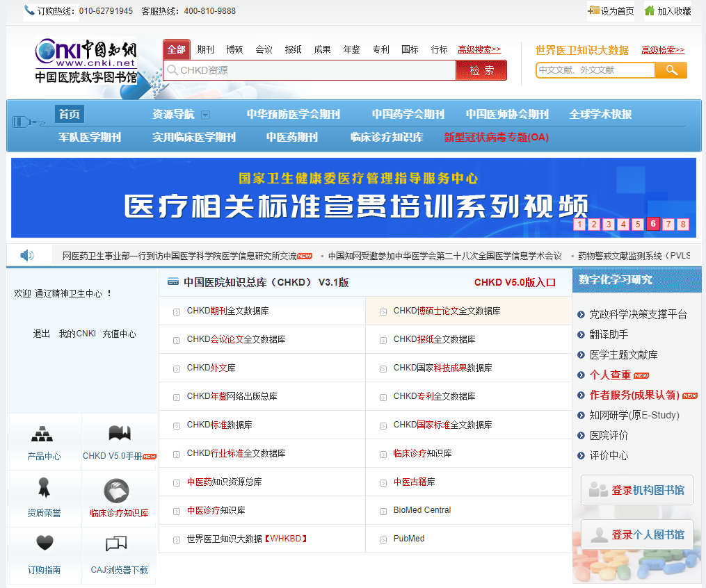
Task: Open 军队医学期刊 nav item
Action: [90, 137]
